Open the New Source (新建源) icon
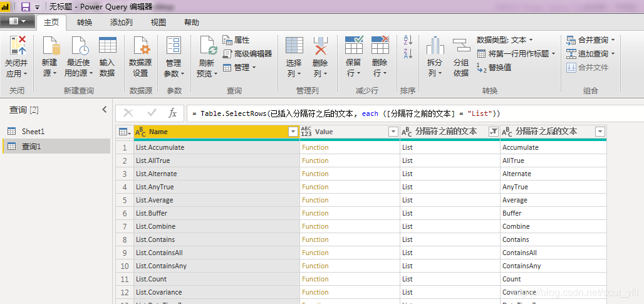The image size is (644, 304). 51,46
